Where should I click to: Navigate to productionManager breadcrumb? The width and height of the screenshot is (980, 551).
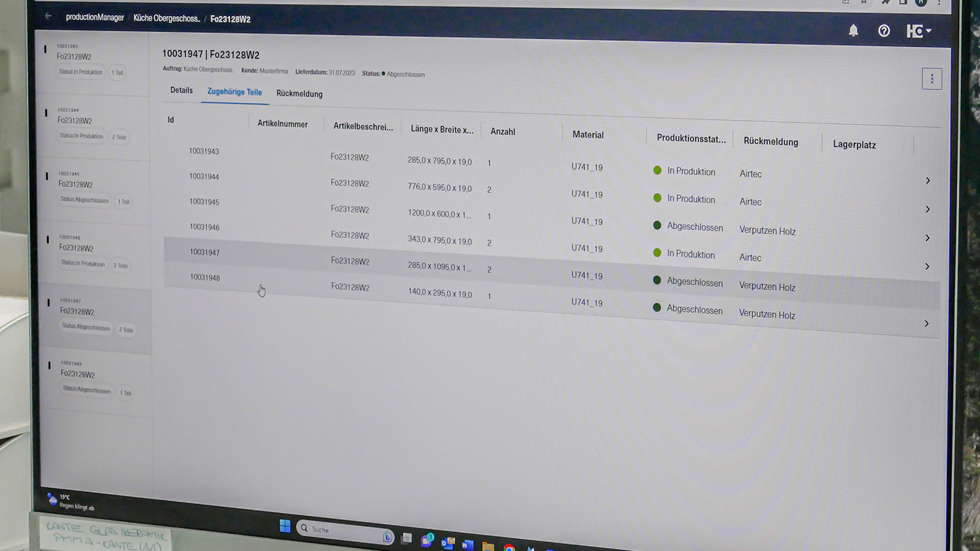[x=95, y=17]
